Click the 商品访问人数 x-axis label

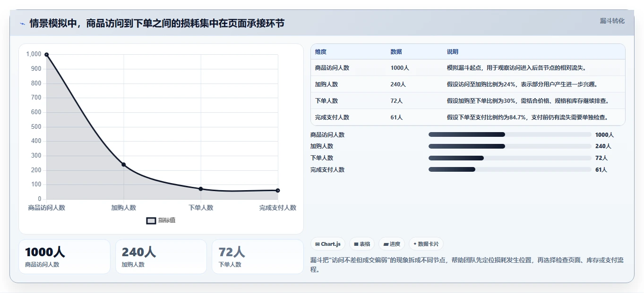point(46,208)
